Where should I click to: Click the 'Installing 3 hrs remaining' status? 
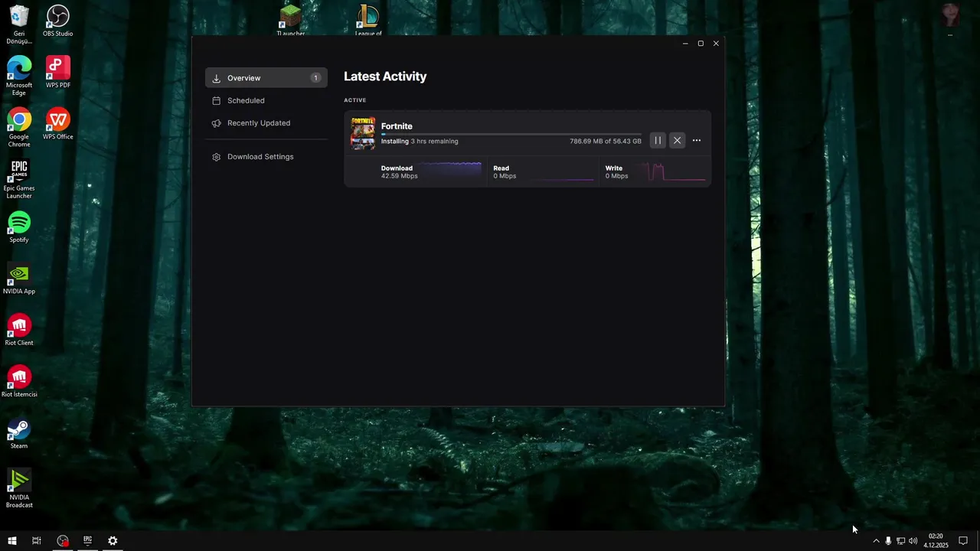[420, 142]
